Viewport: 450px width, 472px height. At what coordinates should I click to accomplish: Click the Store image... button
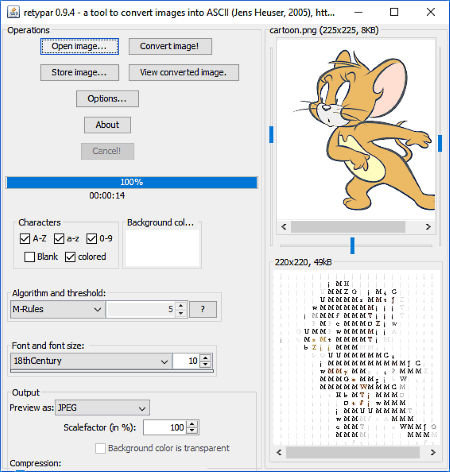[x=79, y=72]
